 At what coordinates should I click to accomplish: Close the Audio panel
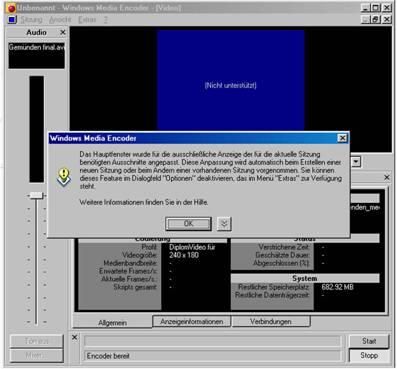pos(63,32)
